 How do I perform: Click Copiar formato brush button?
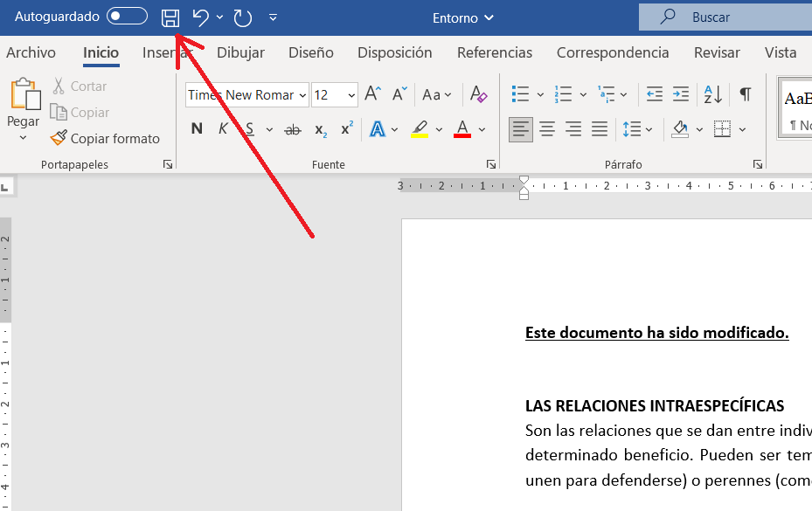pyautogui.click(x=105, y=138)
